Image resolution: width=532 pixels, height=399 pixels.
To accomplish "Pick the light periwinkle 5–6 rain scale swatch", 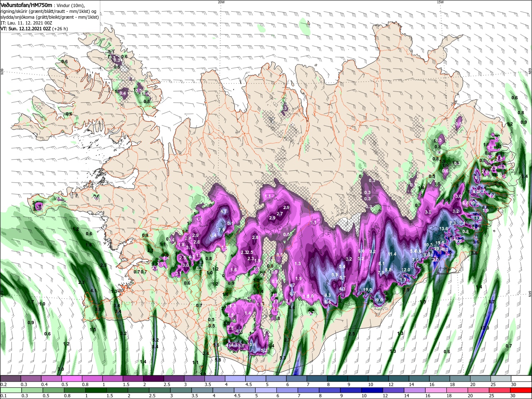I will 266,390.
